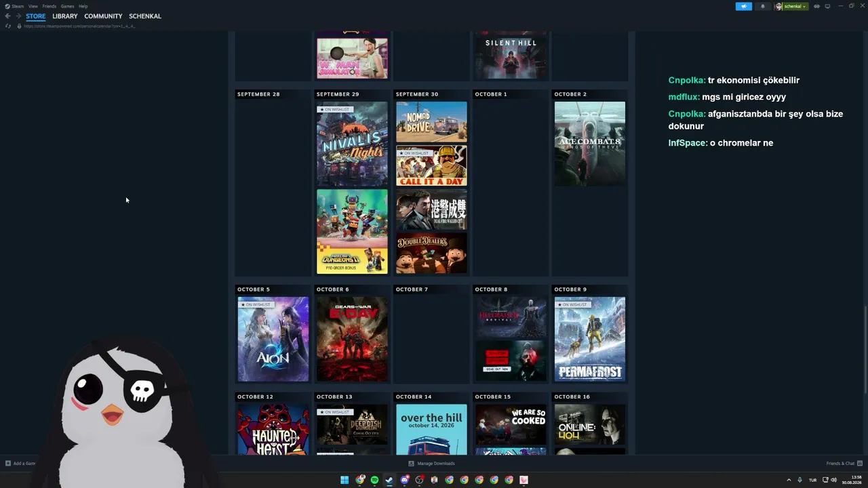Image resolution: width=868 pixels, height=488 pixels.
Task: Open the View menu
Action: click(33, 6)
